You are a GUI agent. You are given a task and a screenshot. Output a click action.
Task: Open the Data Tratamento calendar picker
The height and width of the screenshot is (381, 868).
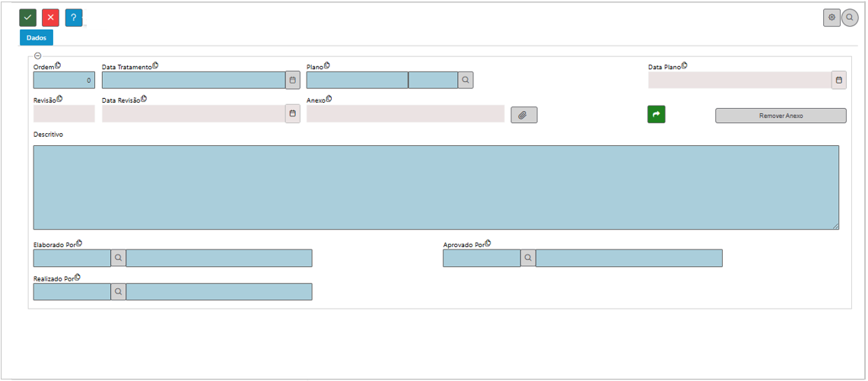[x=293, y=80]
